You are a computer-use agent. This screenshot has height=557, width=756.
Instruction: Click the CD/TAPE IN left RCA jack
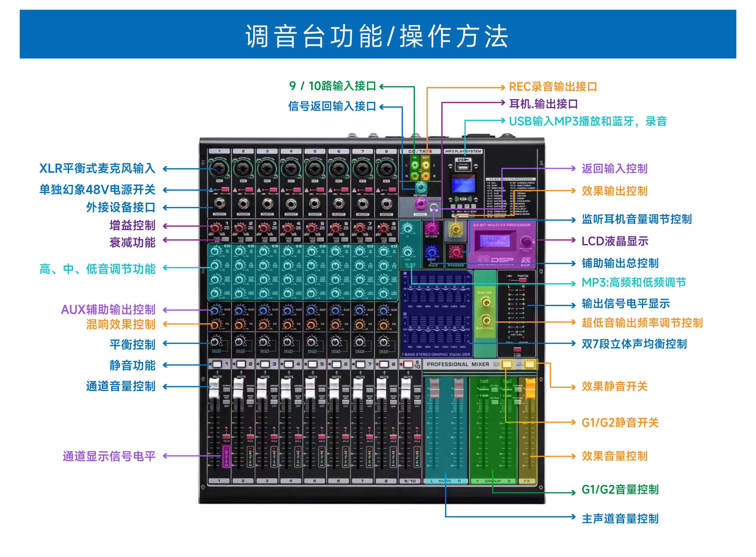[414, 165]
